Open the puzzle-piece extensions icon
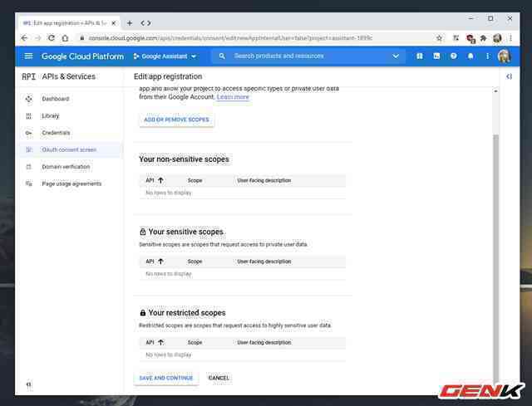532x406 pixels. click(x=483, y=38)
